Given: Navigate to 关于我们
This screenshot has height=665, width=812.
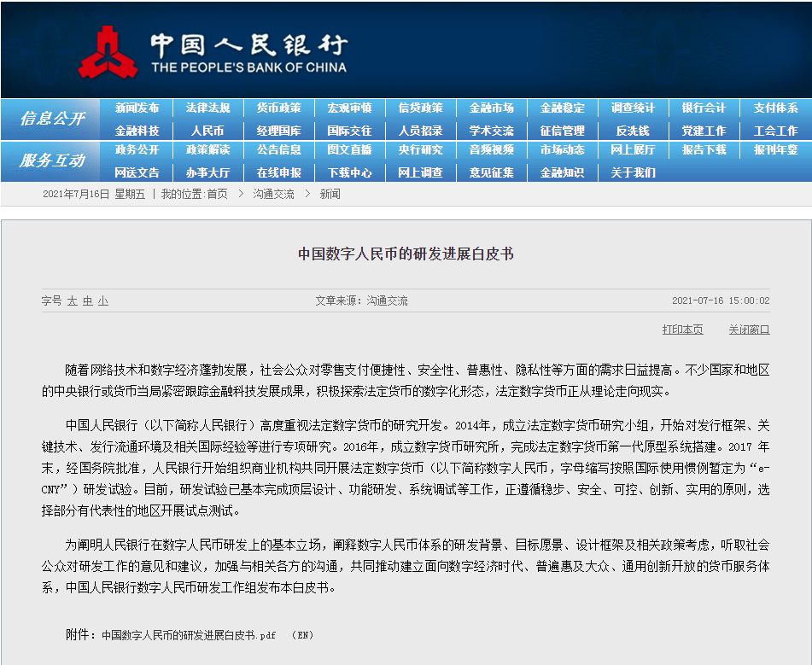Looking at the screenshot, I should pos(633,172).
